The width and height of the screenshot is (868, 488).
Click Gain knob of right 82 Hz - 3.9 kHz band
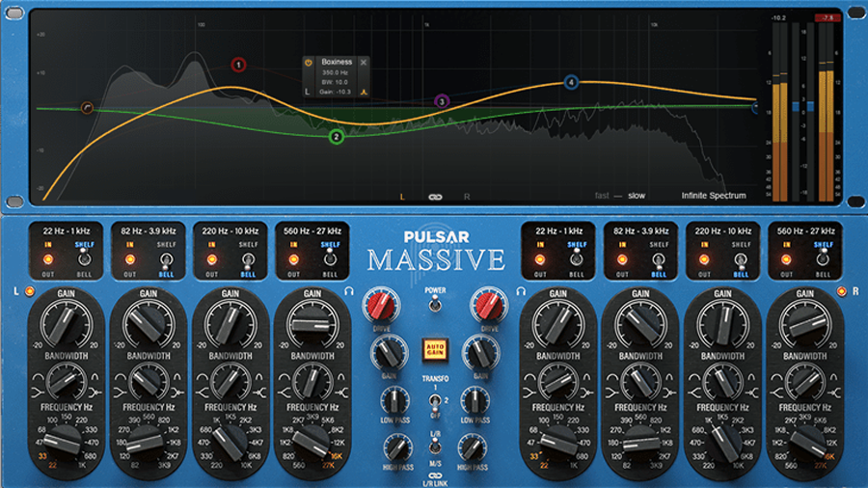click(640, 325)
